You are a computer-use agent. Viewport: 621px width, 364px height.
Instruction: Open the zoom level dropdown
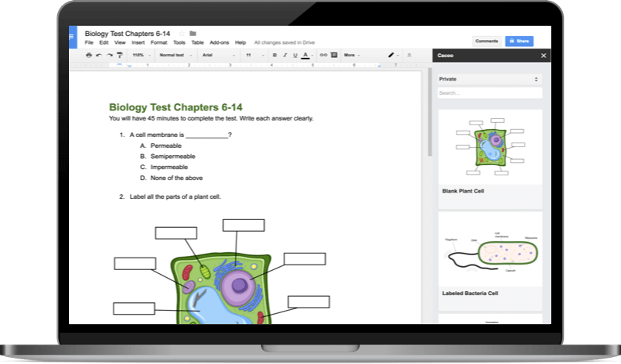click(140, 56)
